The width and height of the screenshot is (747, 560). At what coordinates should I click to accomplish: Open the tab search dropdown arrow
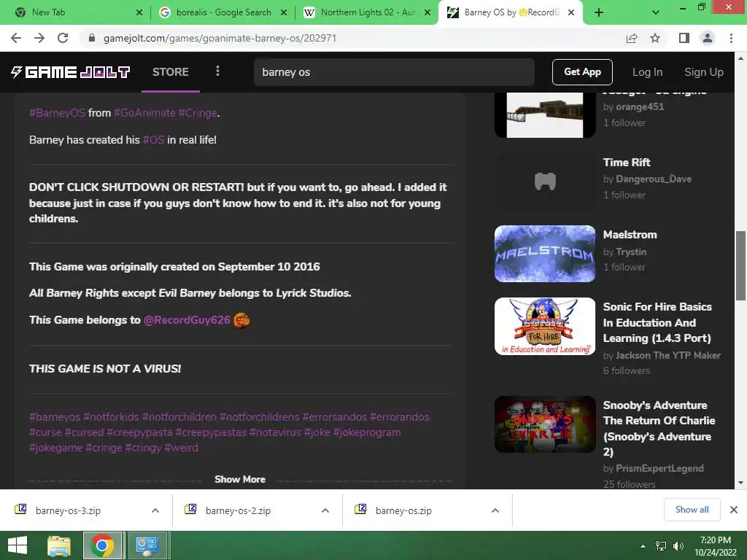coord(656,12)
